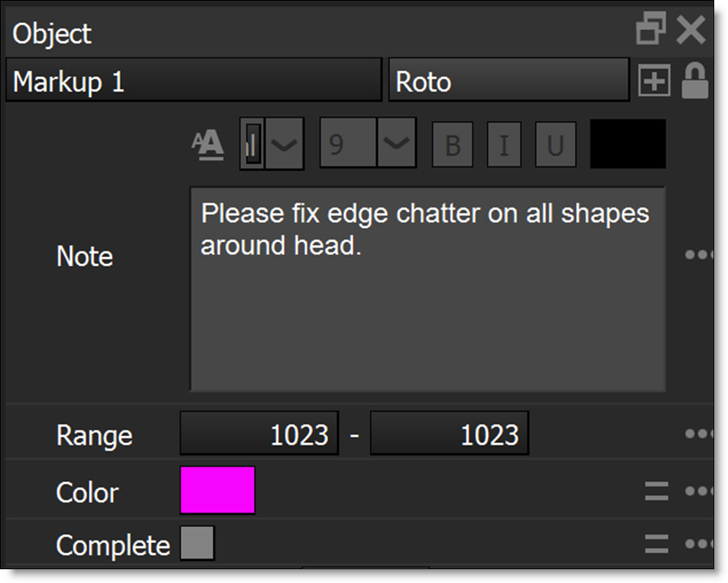The width and height of the screenshot is (728, 583).
Task: Click the add object plus icon
Action: [654, 82]
